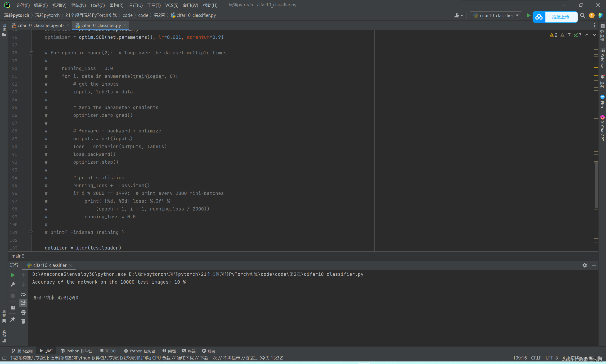The image size is (606, 364).
Task: Click the trash icon to clear console output
Action: pos(23,321)
